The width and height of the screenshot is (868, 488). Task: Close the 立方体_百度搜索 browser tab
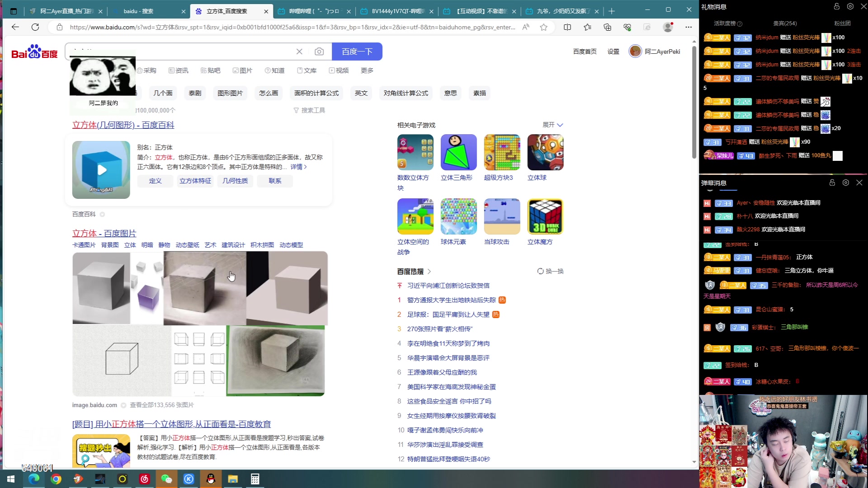266,11
